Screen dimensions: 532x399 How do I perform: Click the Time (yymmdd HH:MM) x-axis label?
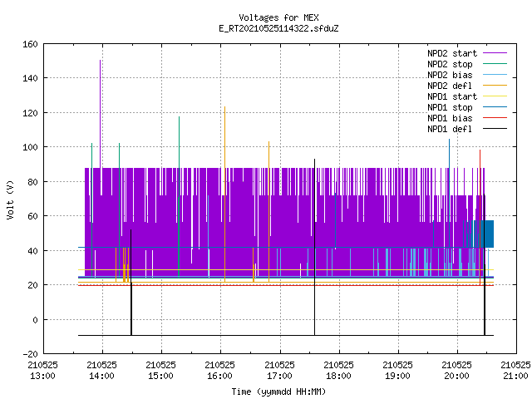(278, 392)
